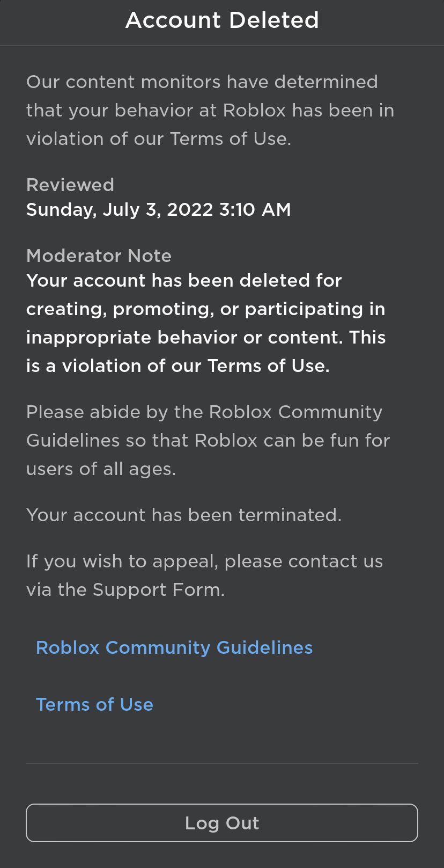Image resolution: width=444 pixels, height=868 pixels.
Task: Open the blue Roblox Community Guidelines link
Action: tap(174, 647)
